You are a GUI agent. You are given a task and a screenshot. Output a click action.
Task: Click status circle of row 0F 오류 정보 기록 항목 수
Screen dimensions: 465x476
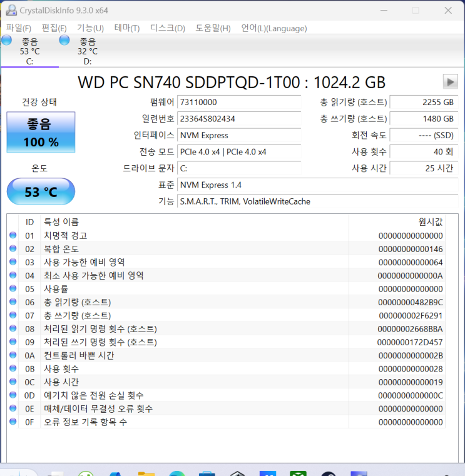13,422
